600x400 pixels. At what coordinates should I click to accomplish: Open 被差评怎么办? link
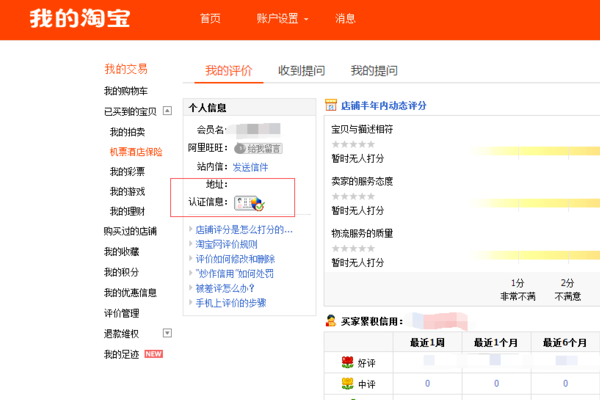225,288
